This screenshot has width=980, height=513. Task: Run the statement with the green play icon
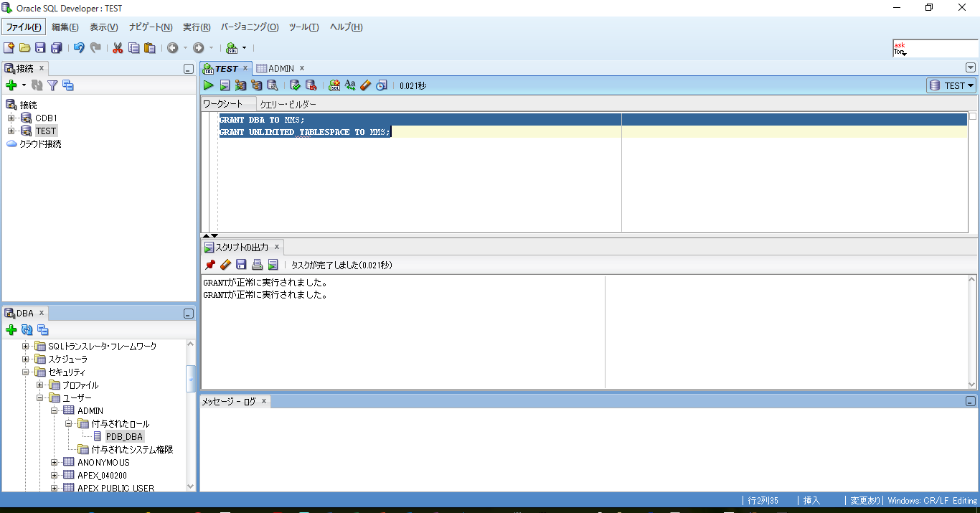pos(209,85)
